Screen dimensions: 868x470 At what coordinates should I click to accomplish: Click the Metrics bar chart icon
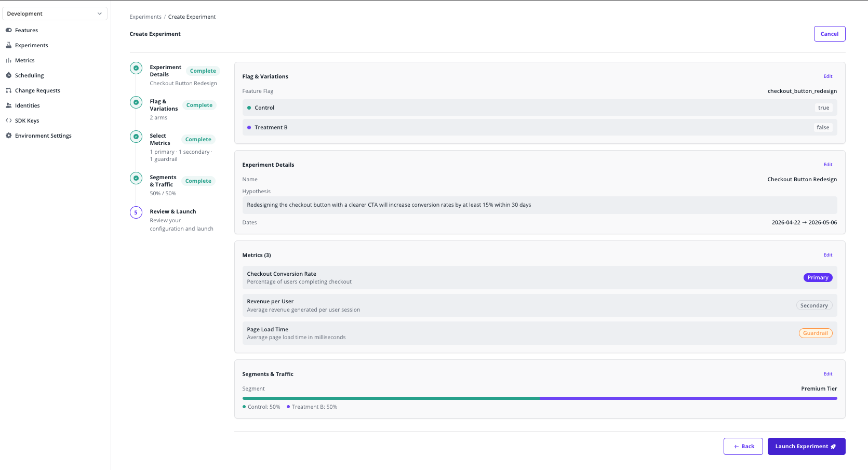9,60
